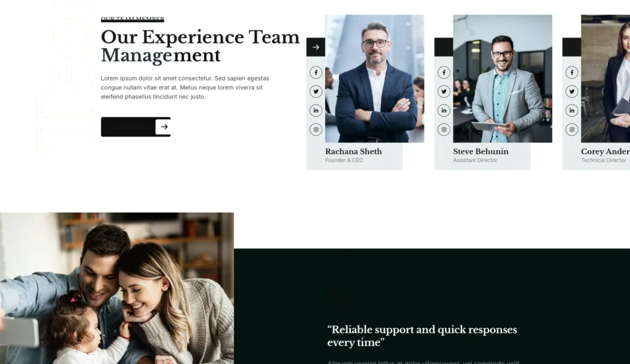Open the Steve Behunin name link
Screen dimensions: 630x364
pos(481,151)
